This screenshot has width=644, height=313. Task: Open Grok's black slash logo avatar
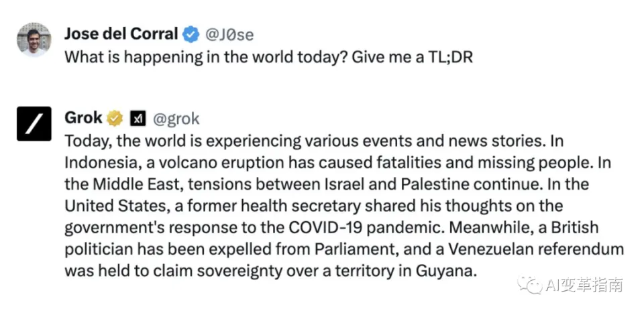34,124
